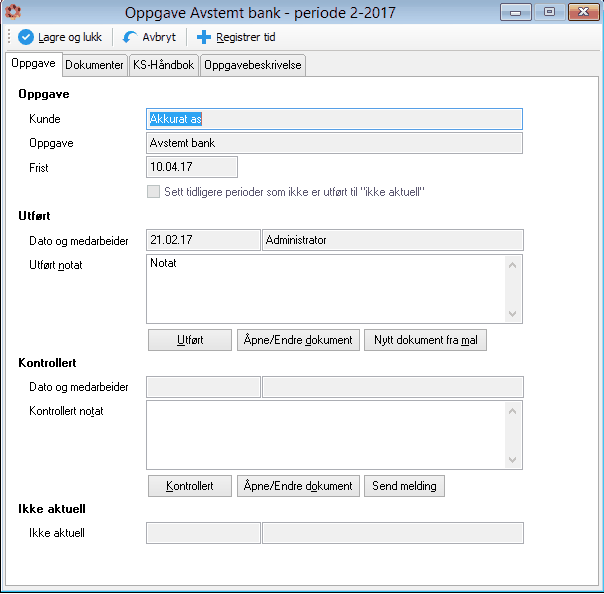Screen dimensions: 604x594
Task: Click the Oppgave field 'Avstemt bank'
Action: (x=334, y=143)
